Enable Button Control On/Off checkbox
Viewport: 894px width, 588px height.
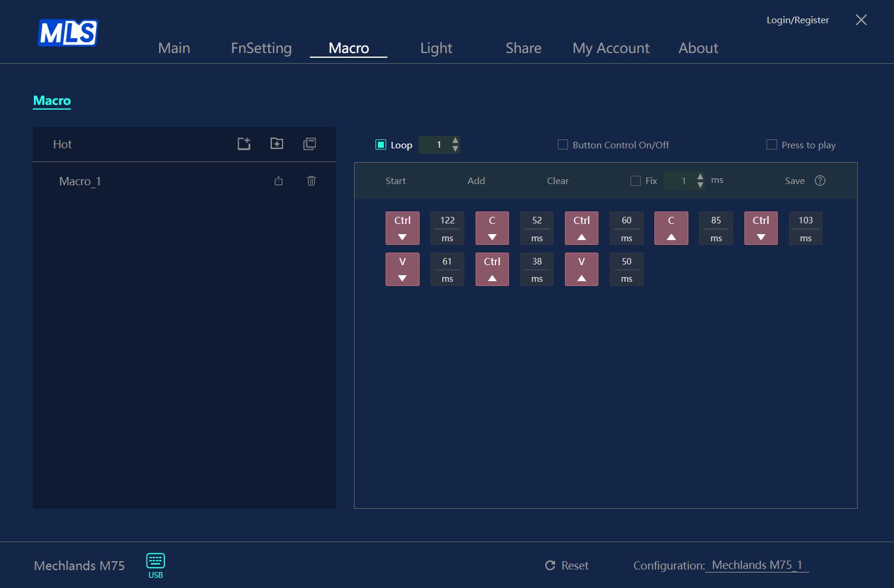563,145
